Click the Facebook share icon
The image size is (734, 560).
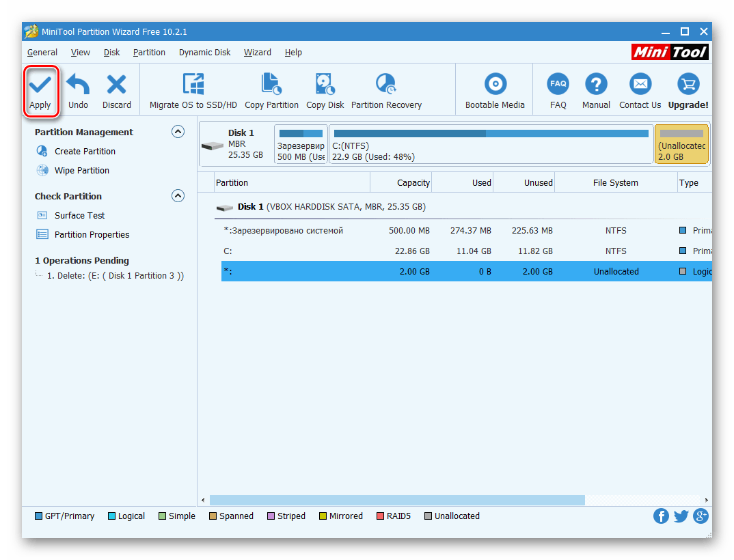pyautogui.click(x=661, y=516)
